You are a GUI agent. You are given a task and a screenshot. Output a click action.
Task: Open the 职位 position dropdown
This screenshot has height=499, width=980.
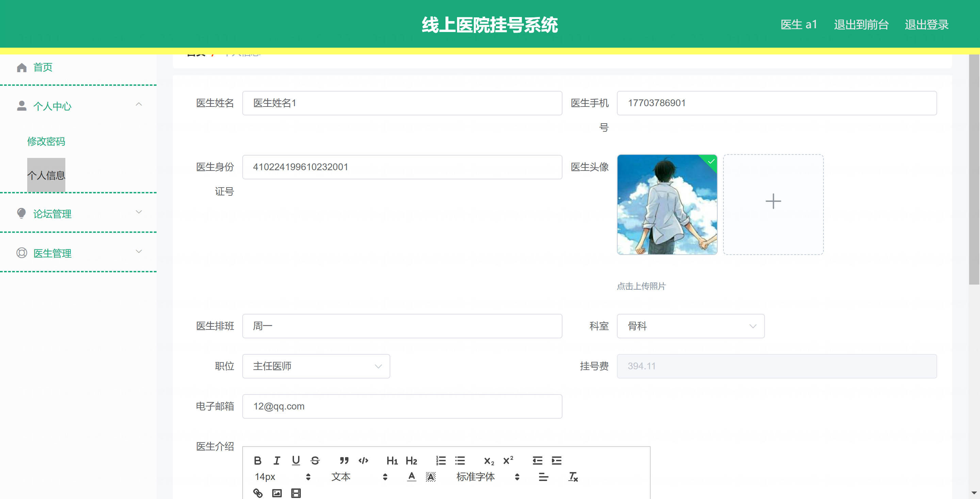316,366
